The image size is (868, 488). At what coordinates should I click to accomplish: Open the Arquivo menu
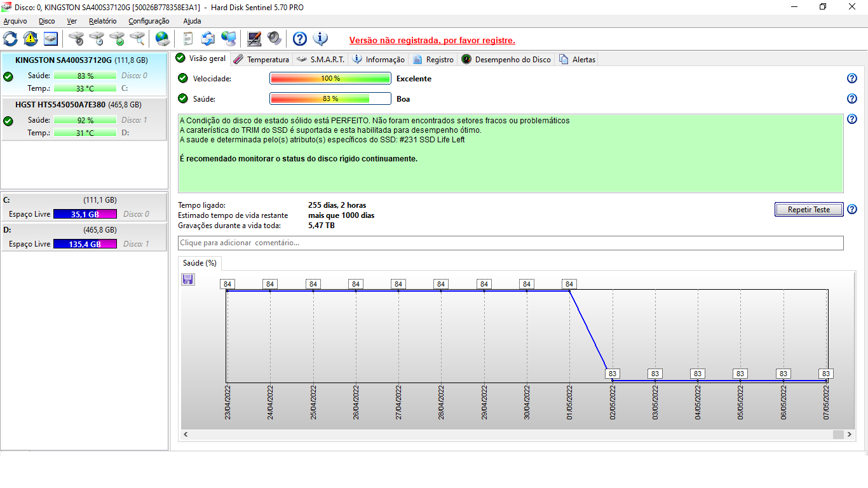pos(15,21)
